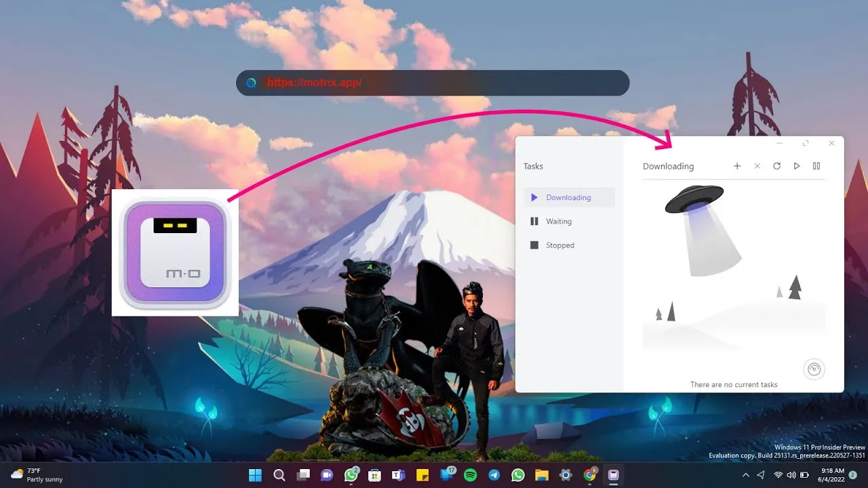The width and height of the screenshot is (868, 488).
Task: Switch to Google Chrome on the taskbar
Action: pos(590,475)
